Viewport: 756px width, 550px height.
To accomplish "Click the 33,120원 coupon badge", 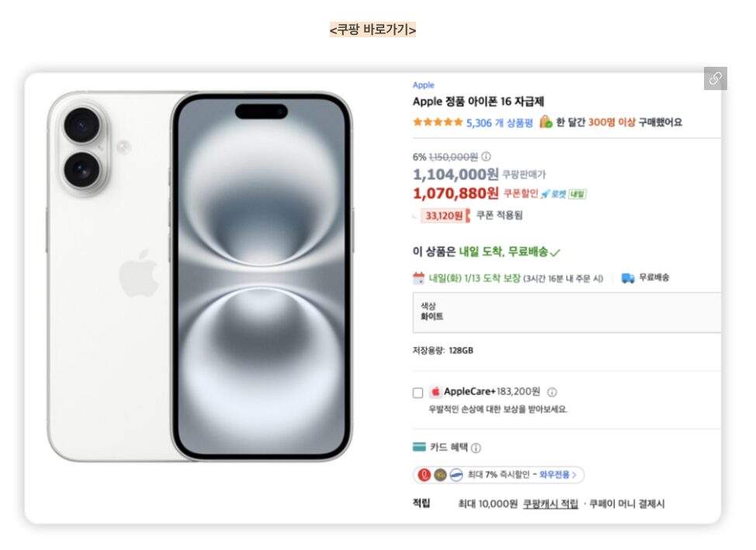I will tap(446, 216).
